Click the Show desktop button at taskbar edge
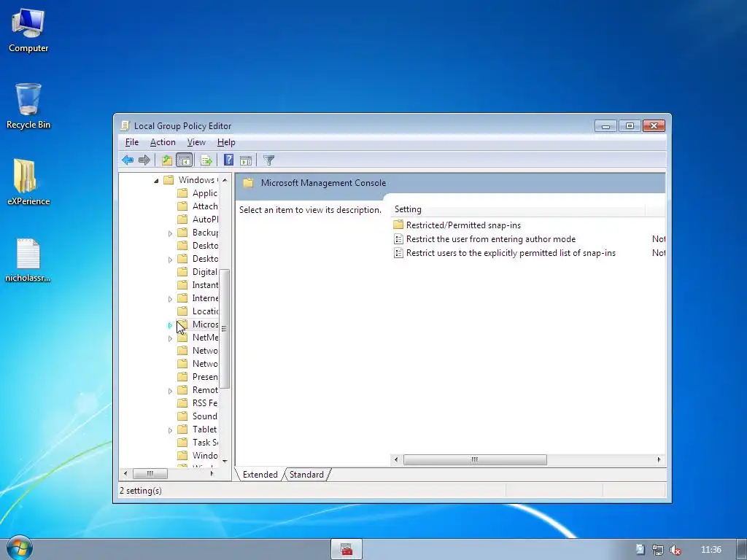The height and width of the screenshot is (560, 747). (x=741, y=550)
